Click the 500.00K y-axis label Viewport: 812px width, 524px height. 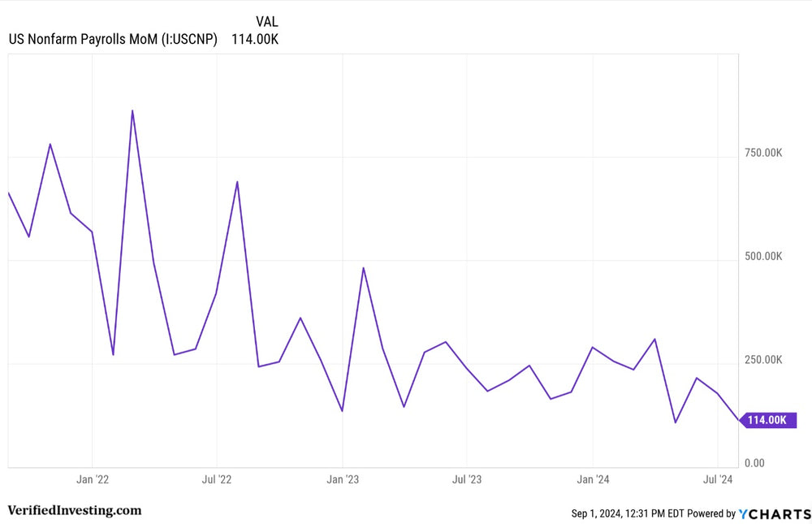pos(762,257)
